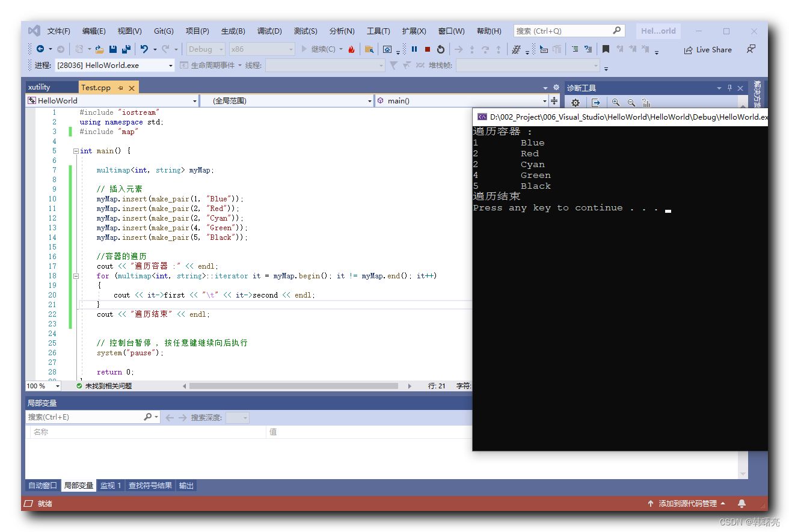Viewport: 789px width, 532px height.
Task: Open the locals search options dropdown
Action: point(157,417)
